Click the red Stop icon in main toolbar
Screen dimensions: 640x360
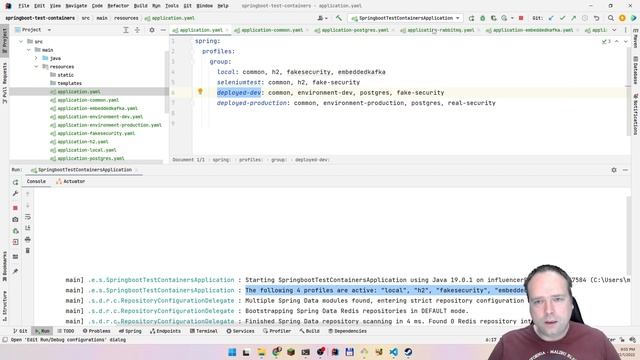(521, 18)
